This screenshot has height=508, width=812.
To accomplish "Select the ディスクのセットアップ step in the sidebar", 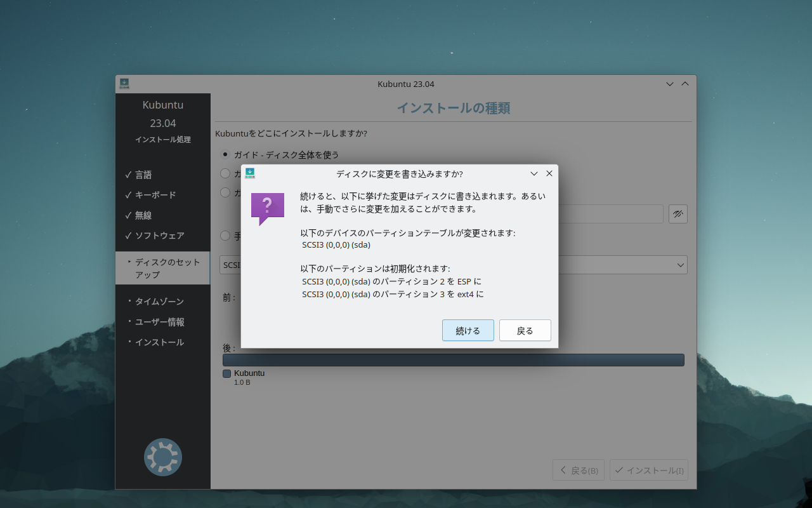I will click(163, 268).
